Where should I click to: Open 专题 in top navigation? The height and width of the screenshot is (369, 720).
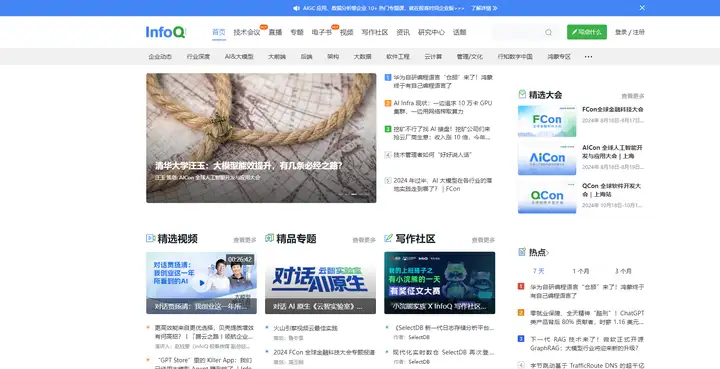click(297, 32)
